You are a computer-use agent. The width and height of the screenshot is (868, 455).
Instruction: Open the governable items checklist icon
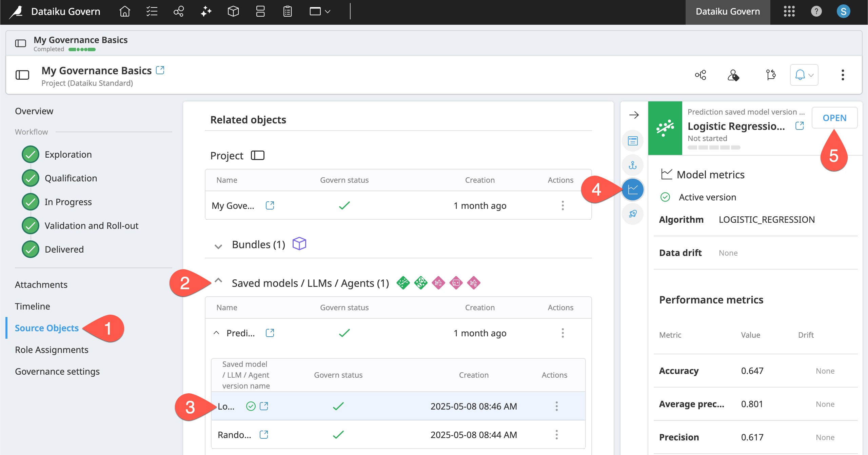tap(152, 12)
